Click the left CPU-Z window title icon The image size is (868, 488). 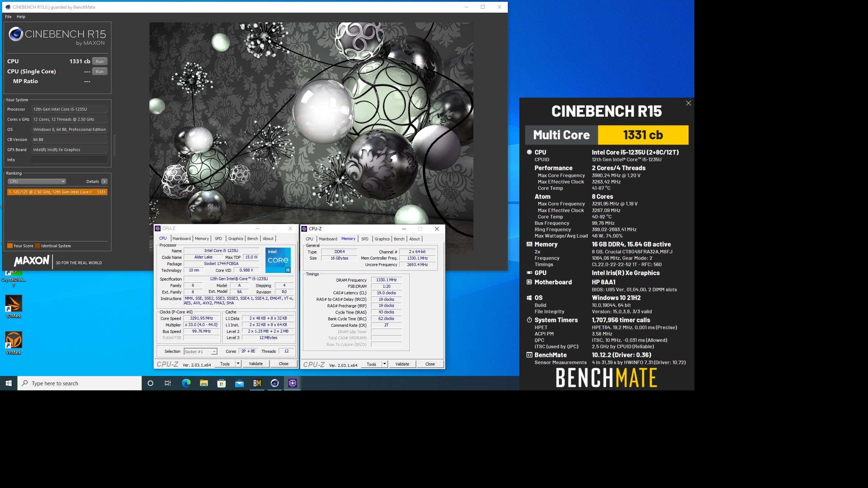(x=158, y=228)
